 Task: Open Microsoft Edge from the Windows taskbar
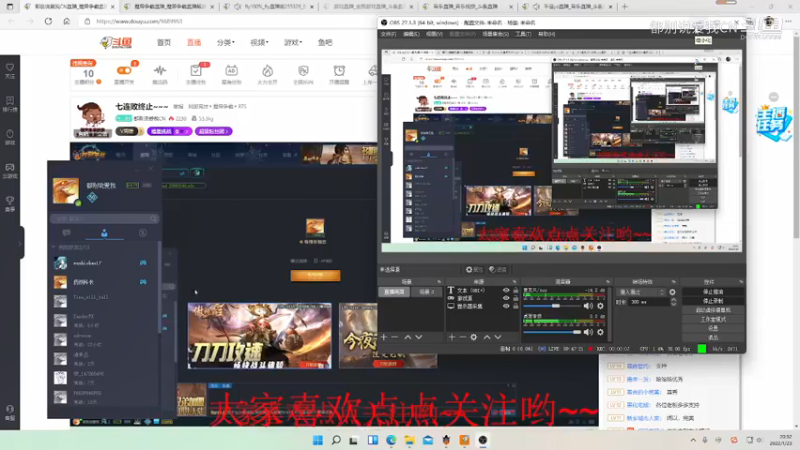pyautogui.click(x=391, y=440)
